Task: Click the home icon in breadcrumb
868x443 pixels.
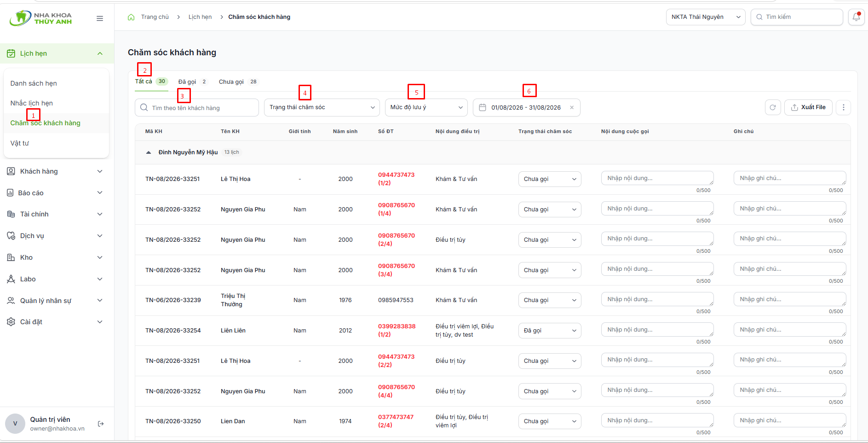Action: point(131,17)
